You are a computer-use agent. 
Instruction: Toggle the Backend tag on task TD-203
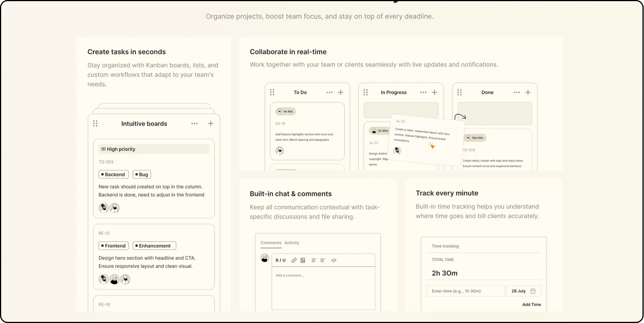click(113, 175)
